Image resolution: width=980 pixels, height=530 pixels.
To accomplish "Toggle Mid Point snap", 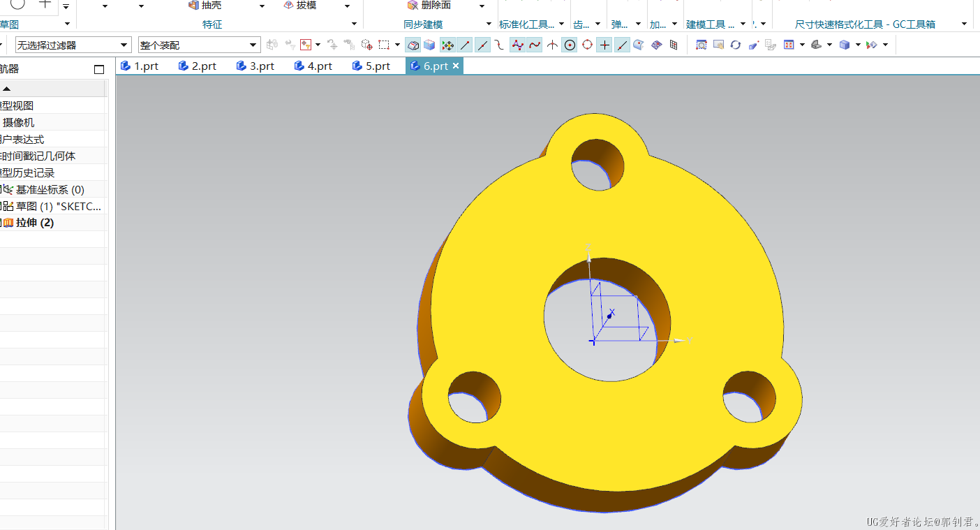I will 482,45.
